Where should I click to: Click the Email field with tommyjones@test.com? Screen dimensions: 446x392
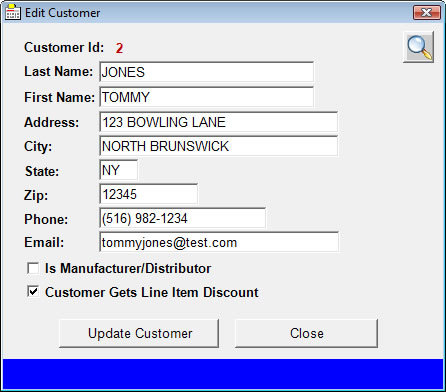(x=219, y=242)
